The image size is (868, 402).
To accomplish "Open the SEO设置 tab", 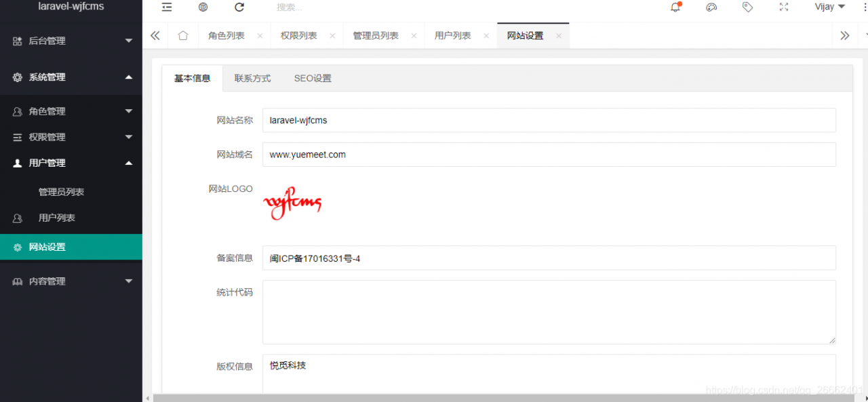I will click(313, 78).
